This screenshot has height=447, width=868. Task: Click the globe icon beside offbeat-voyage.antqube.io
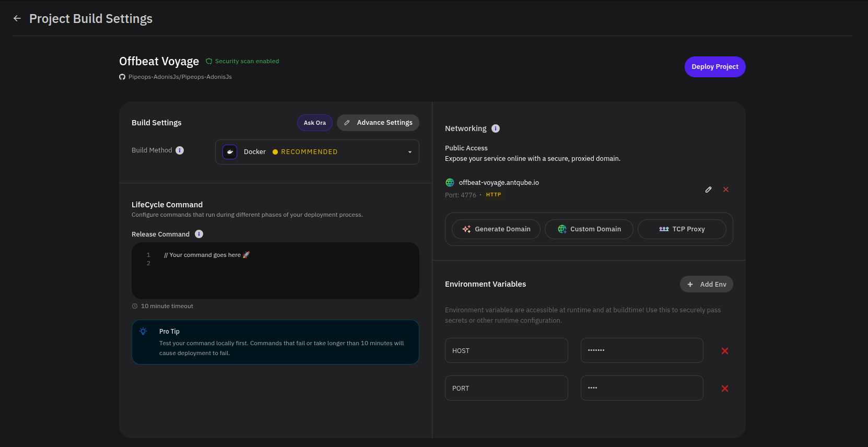[x=450, y=182]
